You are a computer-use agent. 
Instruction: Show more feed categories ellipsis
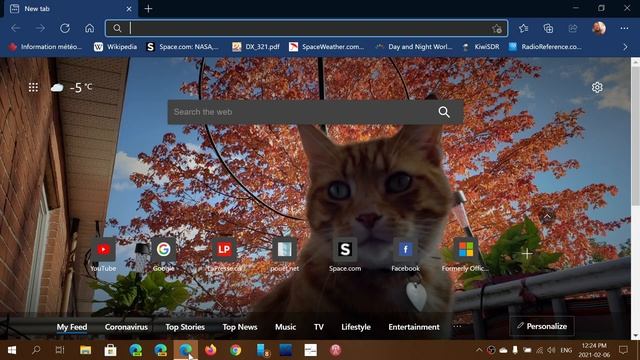click(x=457, y=326)
